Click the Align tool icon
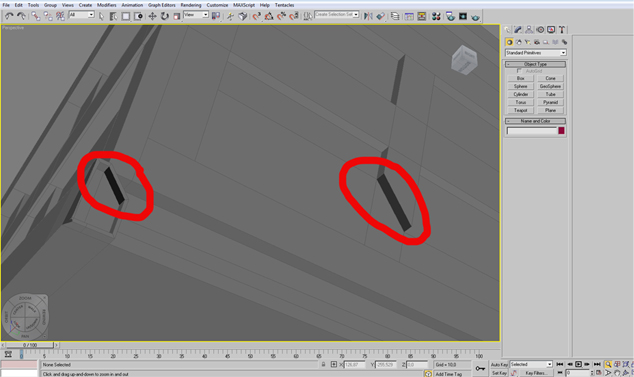Image resolution: width=634 pixels, height=377 pixels. click(380, 16)
